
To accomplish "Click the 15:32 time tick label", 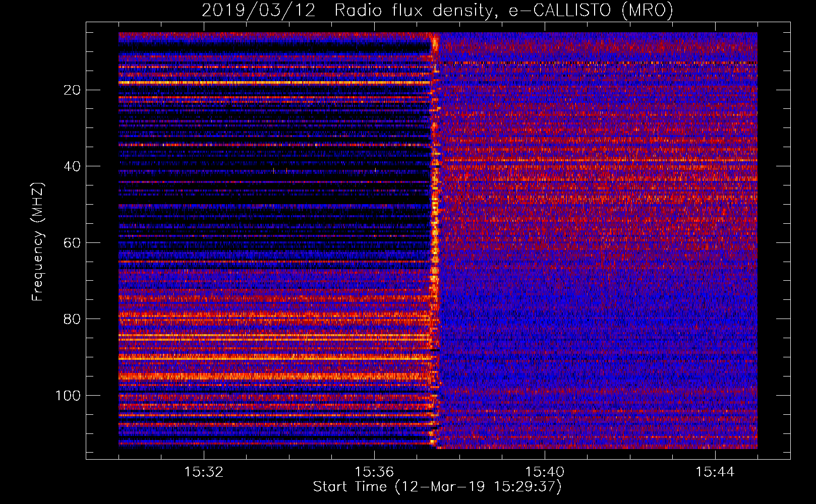I will (204, 472).
